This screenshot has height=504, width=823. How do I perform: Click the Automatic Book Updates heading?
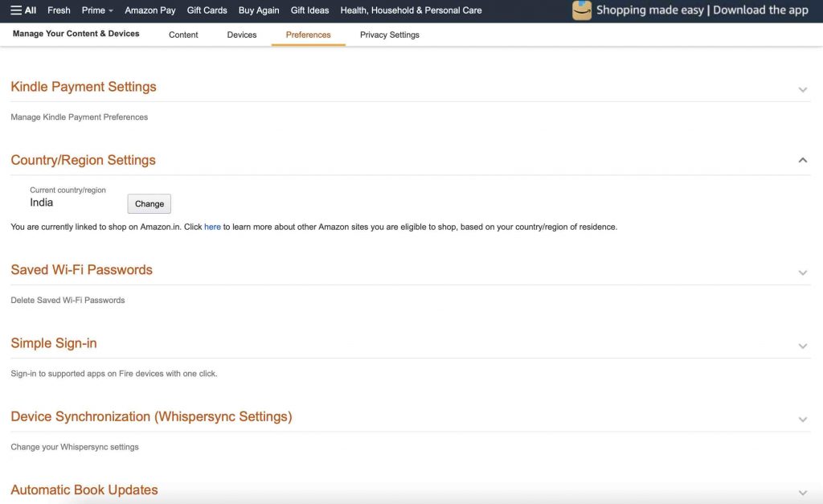tap(84, 490)
